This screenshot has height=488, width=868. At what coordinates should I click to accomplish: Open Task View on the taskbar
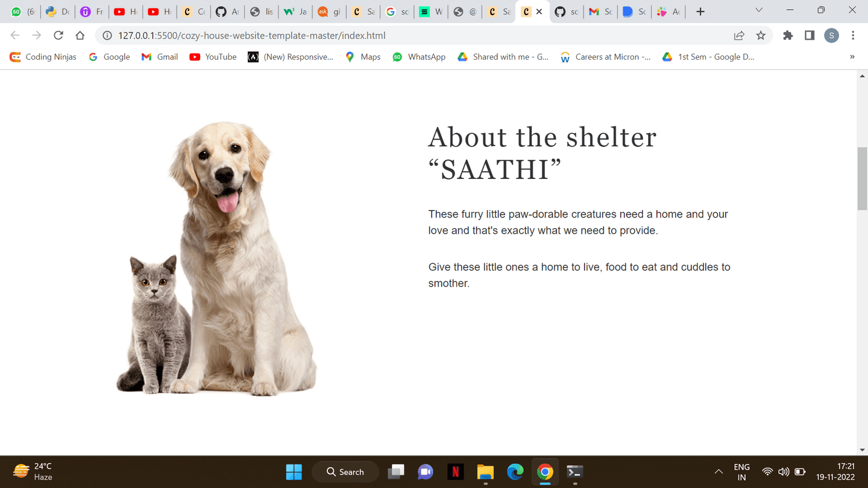[x=396, y=472]
